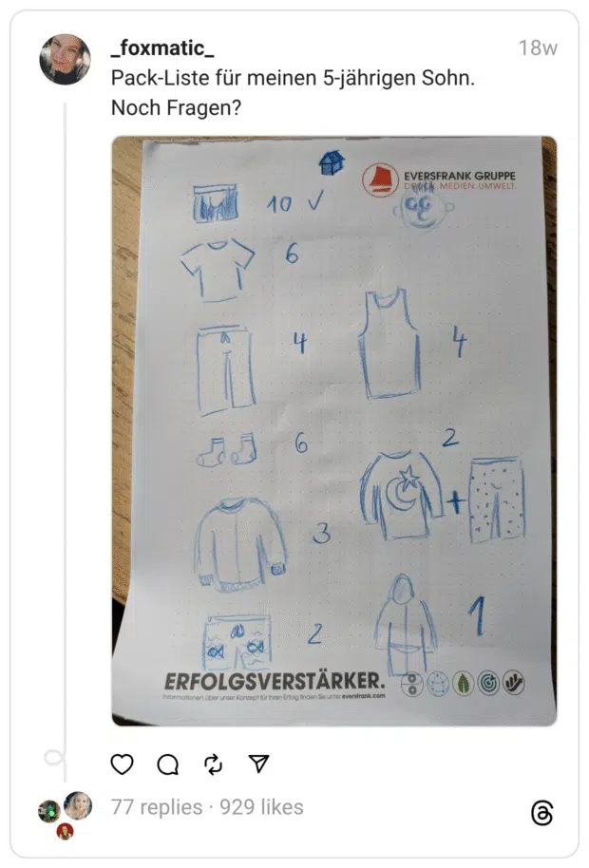Open the _foxmatic_ username link

[162, 48]
